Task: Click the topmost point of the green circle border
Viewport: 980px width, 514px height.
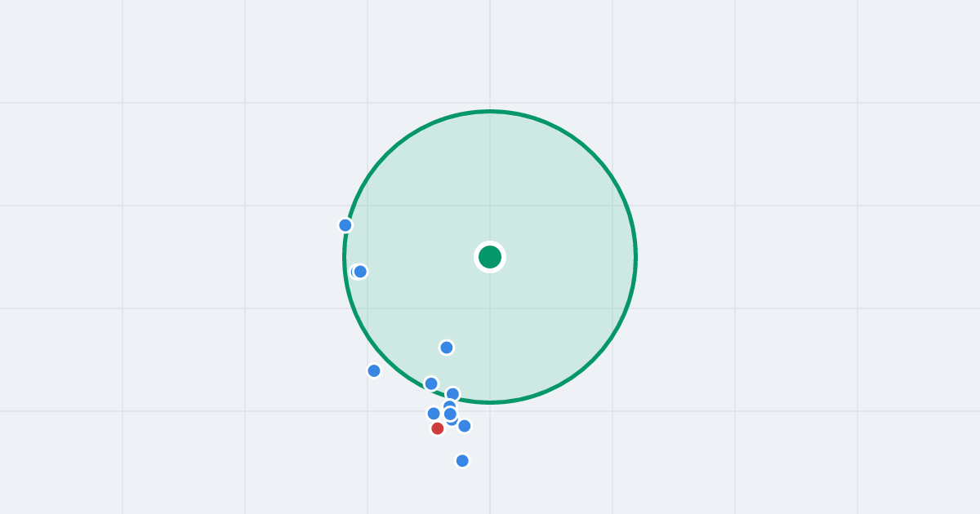Action: [x=490, y=112]
